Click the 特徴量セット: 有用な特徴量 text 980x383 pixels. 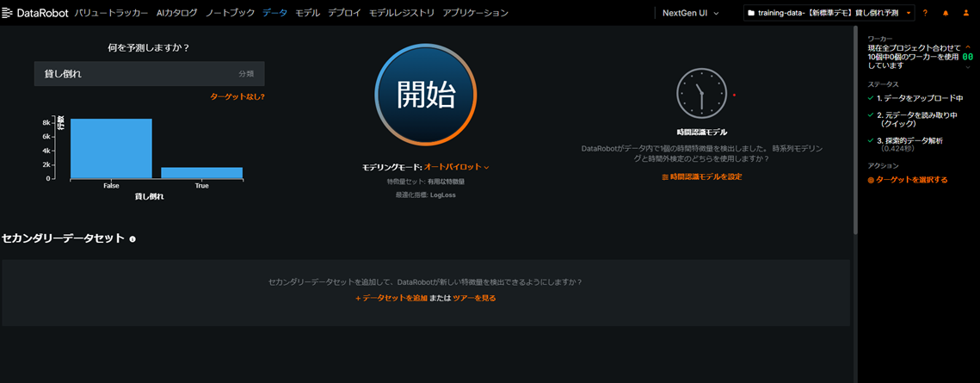426,182
